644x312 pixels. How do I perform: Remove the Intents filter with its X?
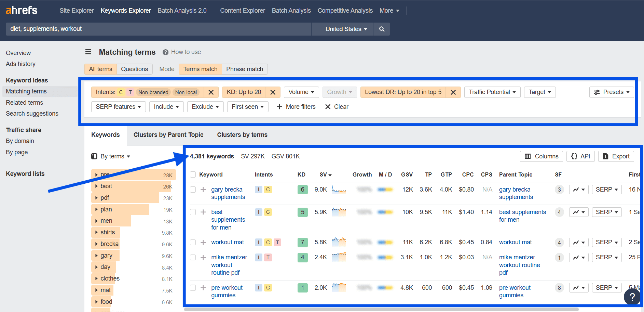[x=211, y=92]
